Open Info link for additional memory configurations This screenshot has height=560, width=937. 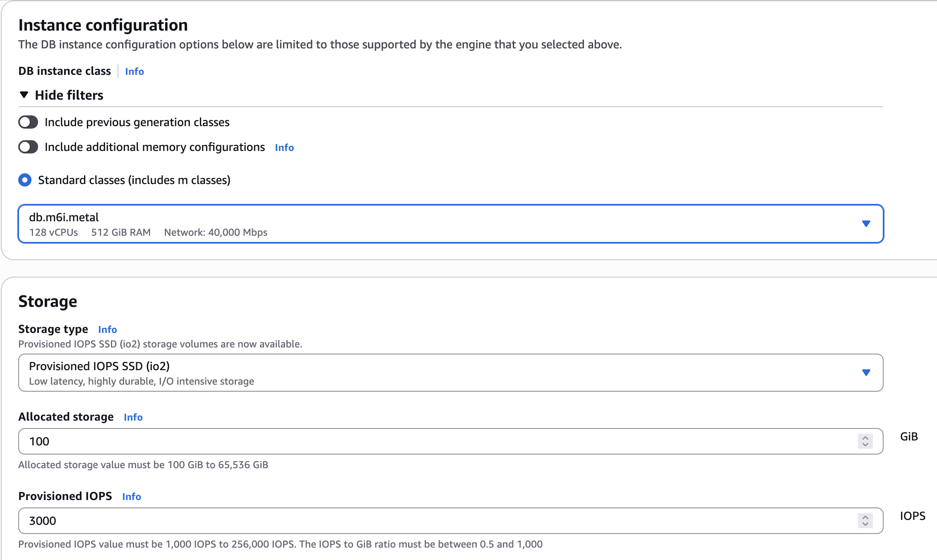click(284, 148)
